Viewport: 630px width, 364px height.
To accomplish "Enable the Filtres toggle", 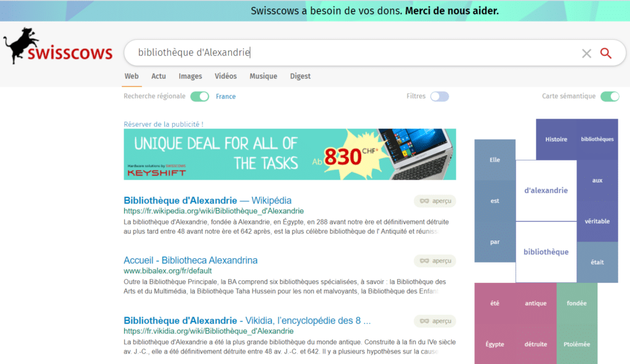I will (x=439, y=97).
